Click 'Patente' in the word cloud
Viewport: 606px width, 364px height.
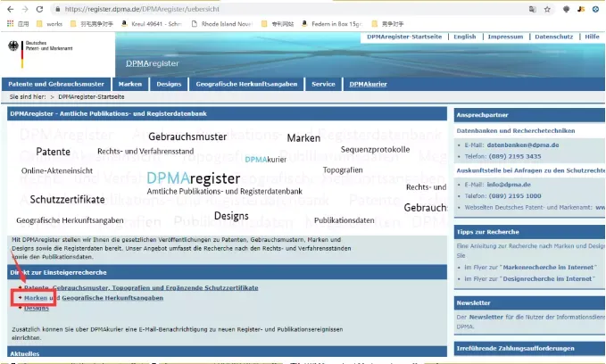point(54,152)
